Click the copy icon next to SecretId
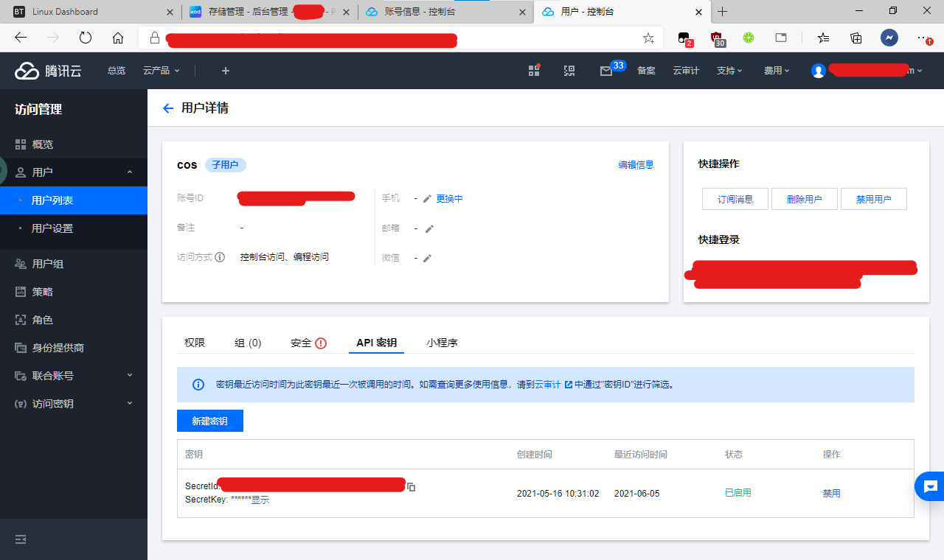 click(x=412, y=487)
